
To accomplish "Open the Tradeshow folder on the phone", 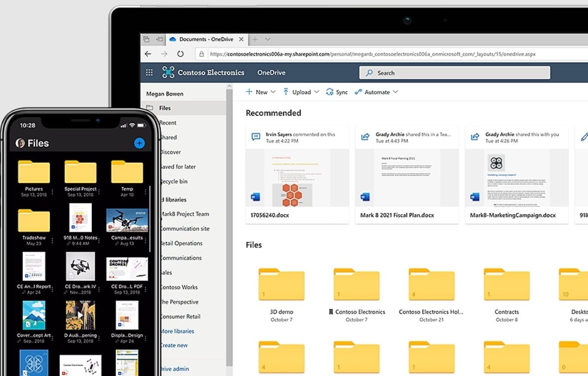I will (x=34, y=221).
